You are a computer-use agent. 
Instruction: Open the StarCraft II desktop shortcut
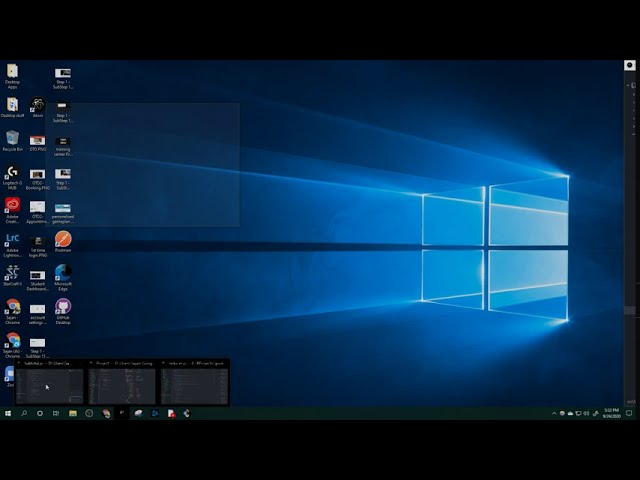(12, 272)
